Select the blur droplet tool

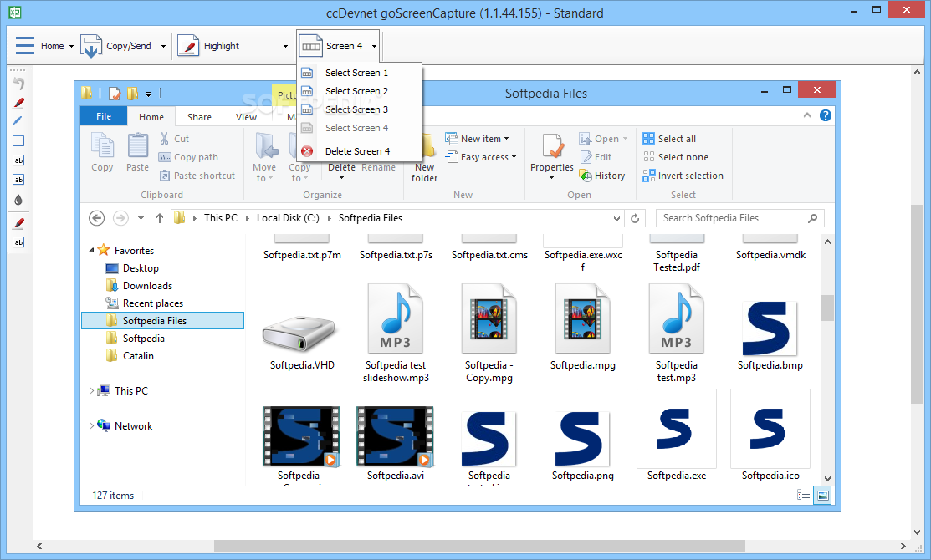click(18, 199)
